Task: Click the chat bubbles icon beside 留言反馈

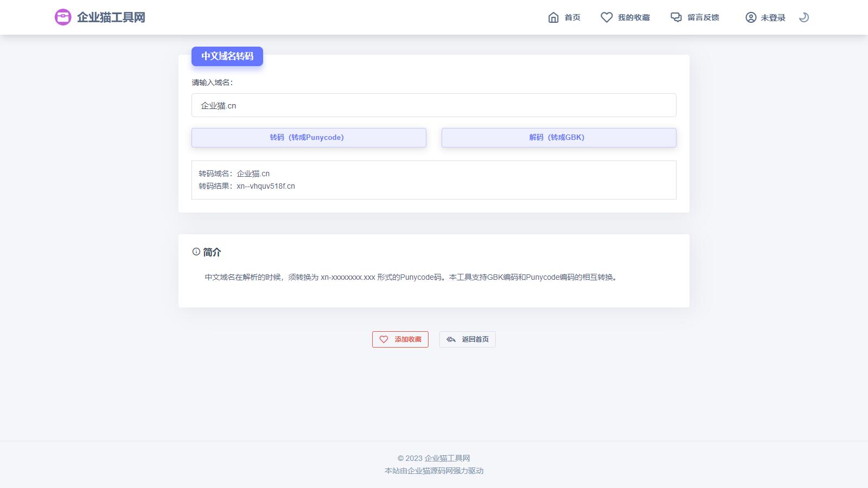Action: (x=676, y=17)
